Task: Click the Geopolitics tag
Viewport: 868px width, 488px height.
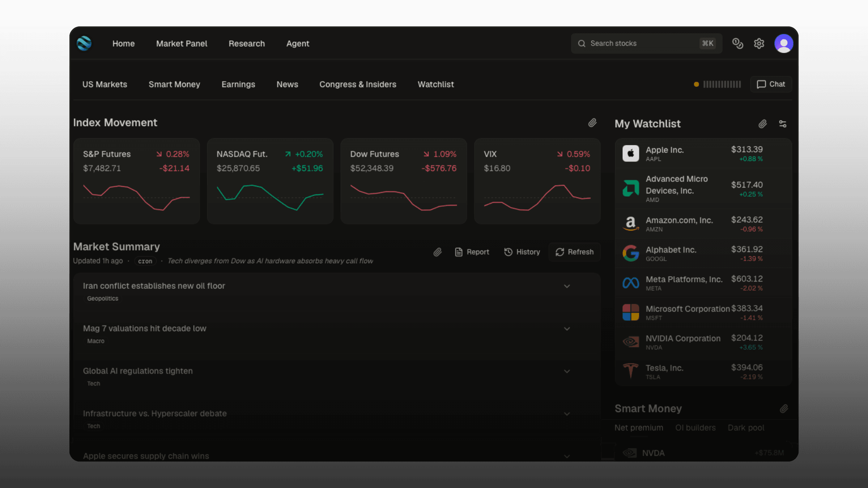Action: (102, 299)
